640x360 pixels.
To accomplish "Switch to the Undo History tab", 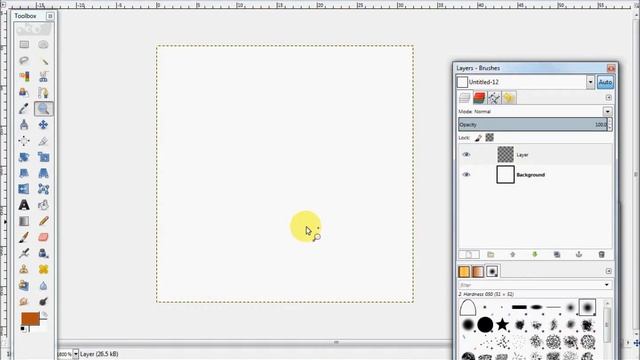I will 509,98.
